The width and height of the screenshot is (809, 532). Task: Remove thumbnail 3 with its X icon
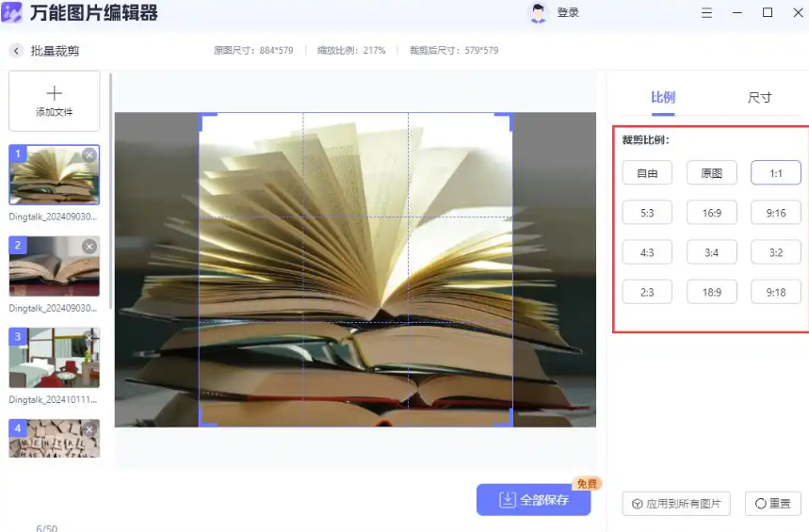89,337
